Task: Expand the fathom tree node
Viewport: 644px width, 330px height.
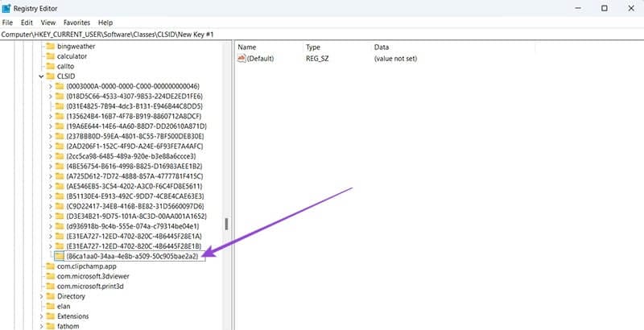Action: click(x=41, y=326)
